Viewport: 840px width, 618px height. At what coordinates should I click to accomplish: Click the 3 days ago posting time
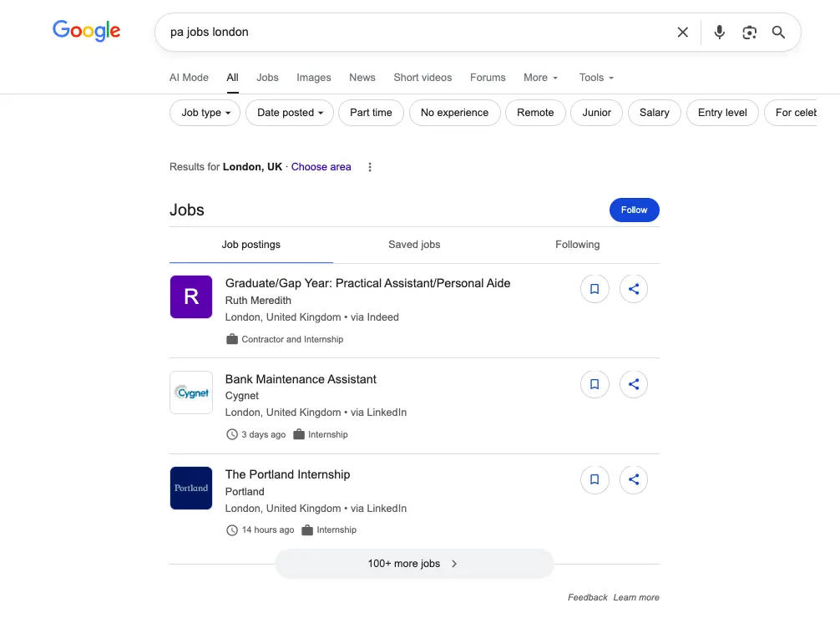(264, 435)
